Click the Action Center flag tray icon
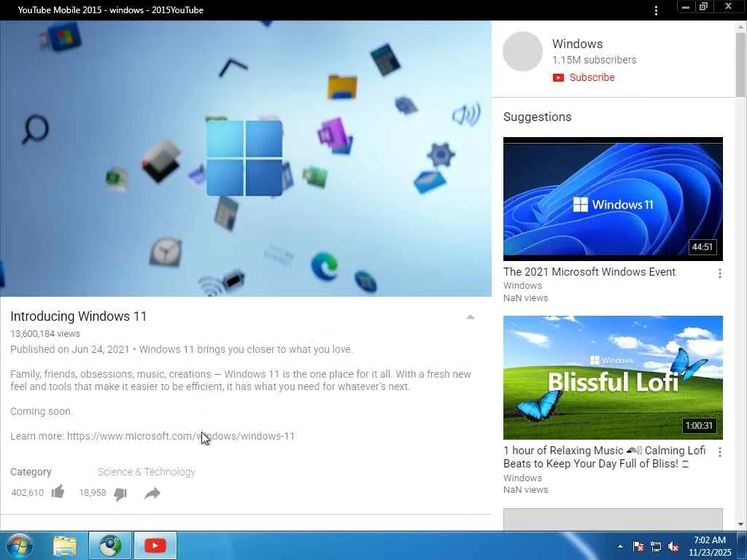 [x=638, y=546]
